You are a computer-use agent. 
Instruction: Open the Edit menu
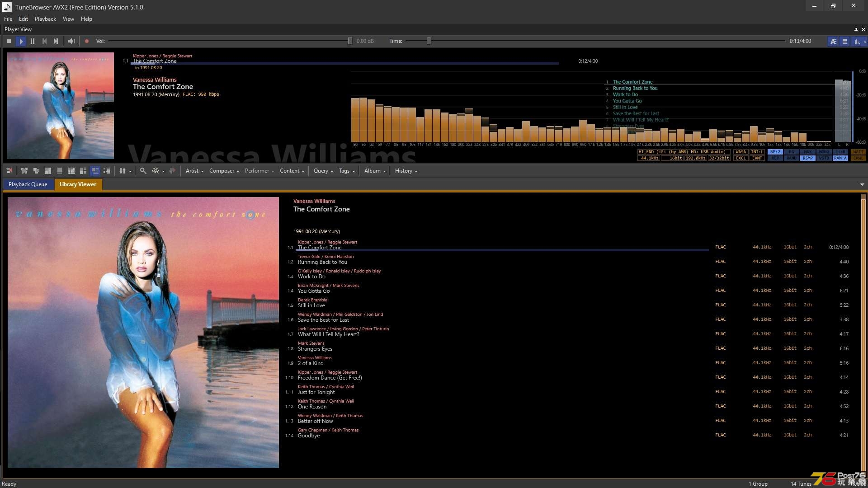[24, 19]
